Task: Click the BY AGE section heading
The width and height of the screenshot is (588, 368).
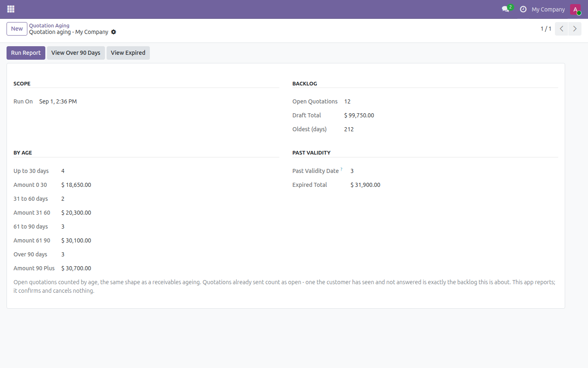Action: click(23, 153)
